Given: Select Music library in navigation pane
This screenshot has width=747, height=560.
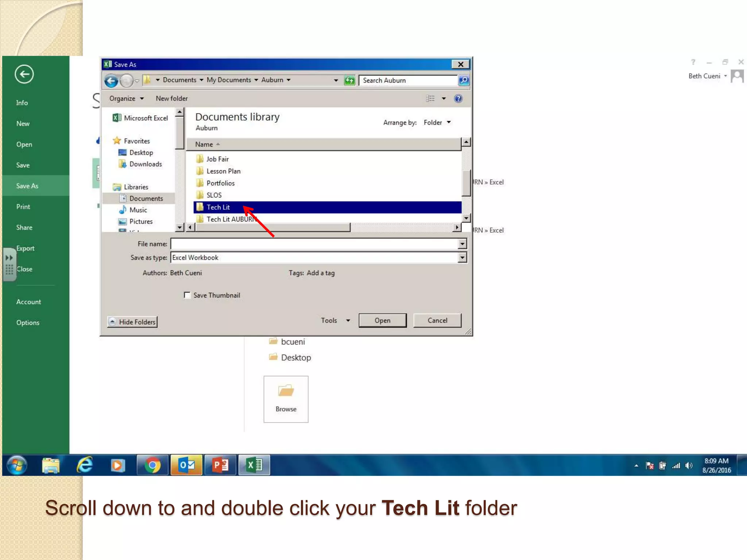Looking at the screenshot, I should pyautogui.click(x=133, y=210).
